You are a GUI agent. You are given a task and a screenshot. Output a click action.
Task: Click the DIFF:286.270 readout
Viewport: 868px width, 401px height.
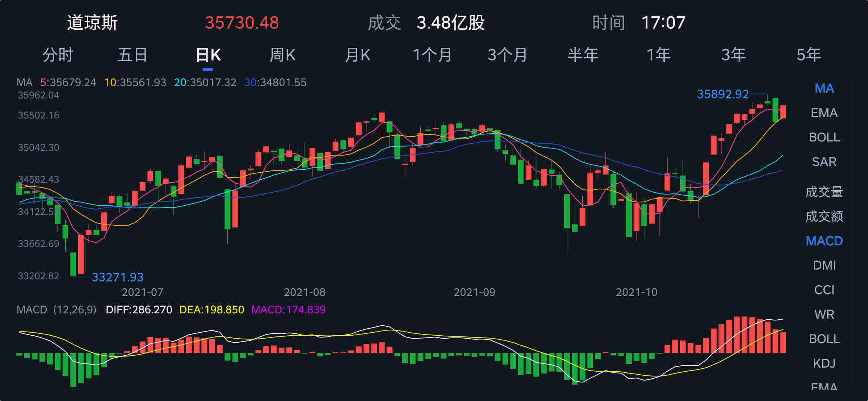(x=139, y=310)
